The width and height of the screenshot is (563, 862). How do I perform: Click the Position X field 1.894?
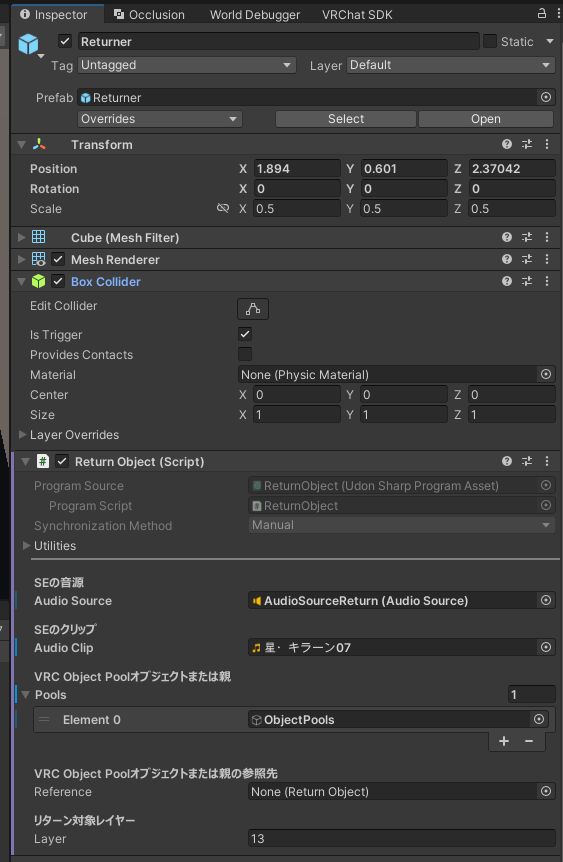(297, 169)
